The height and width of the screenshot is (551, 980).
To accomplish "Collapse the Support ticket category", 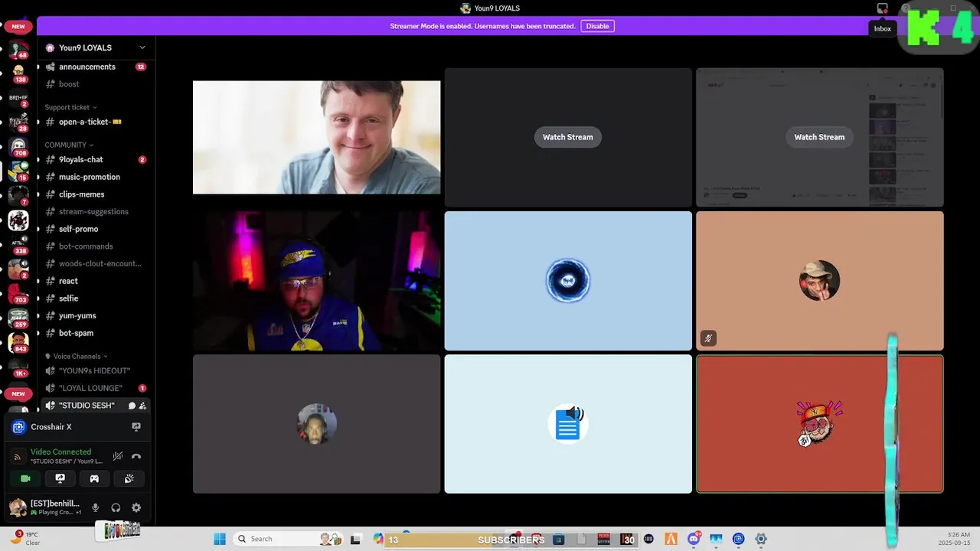I will click(70, 107).
